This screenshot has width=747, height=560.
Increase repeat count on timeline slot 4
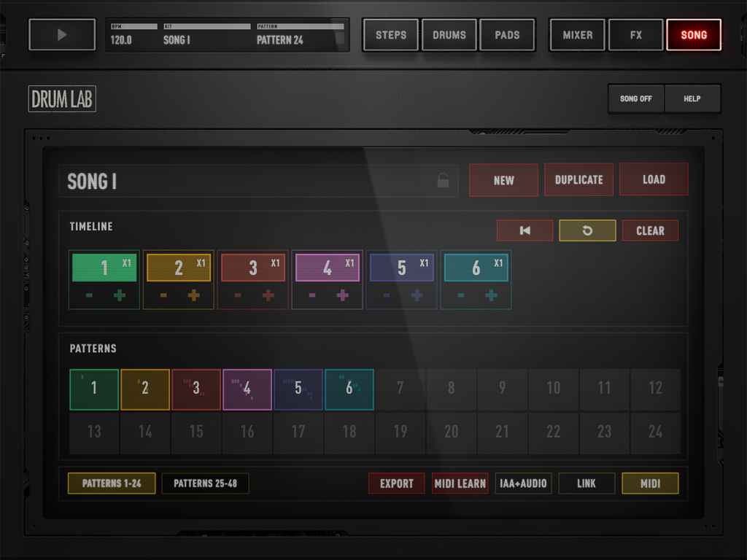coord(341,295)
